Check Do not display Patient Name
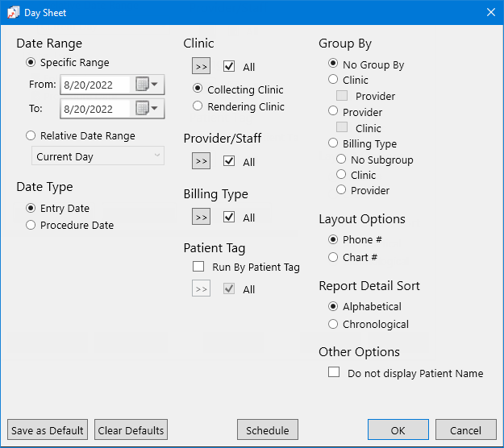The width and height of the screenshot is (504, 448). click(334, 372)
